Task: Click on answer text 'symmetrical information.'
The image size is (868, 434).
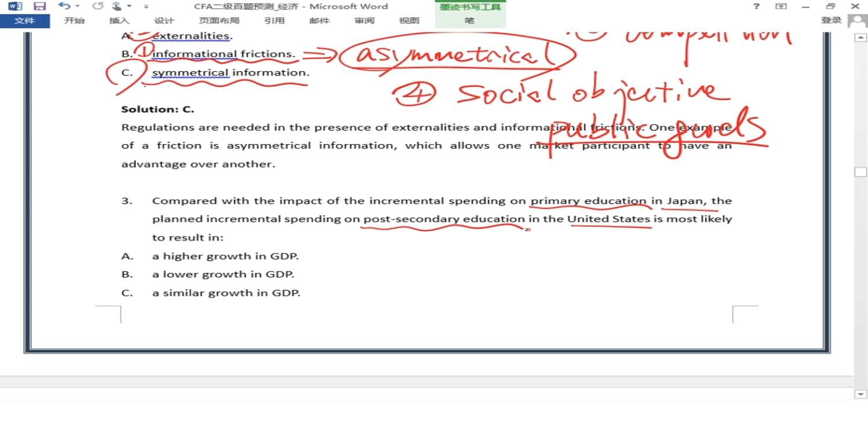Action: 230,72
